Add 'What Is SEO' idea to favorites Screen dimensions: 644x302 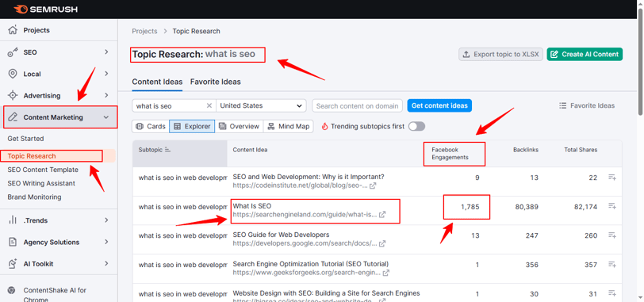(x=612, y=206)
